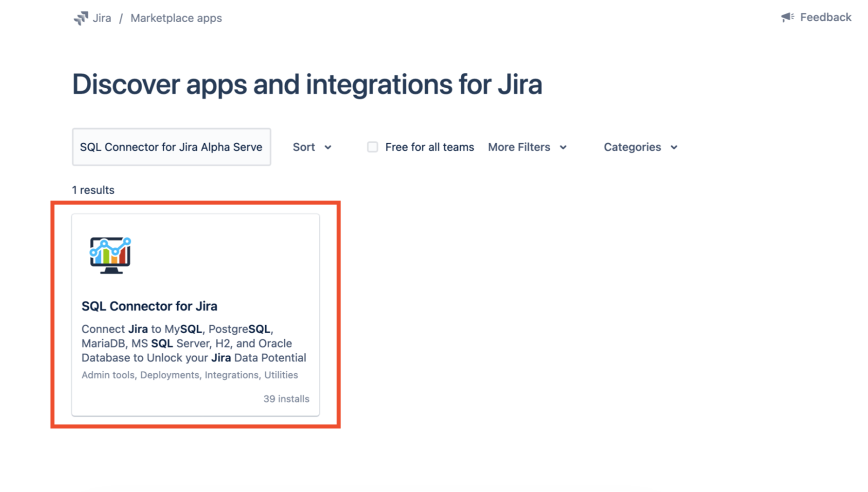Select the SQL Connector for Jira card
868x492 pixels.
pos(195,314)
